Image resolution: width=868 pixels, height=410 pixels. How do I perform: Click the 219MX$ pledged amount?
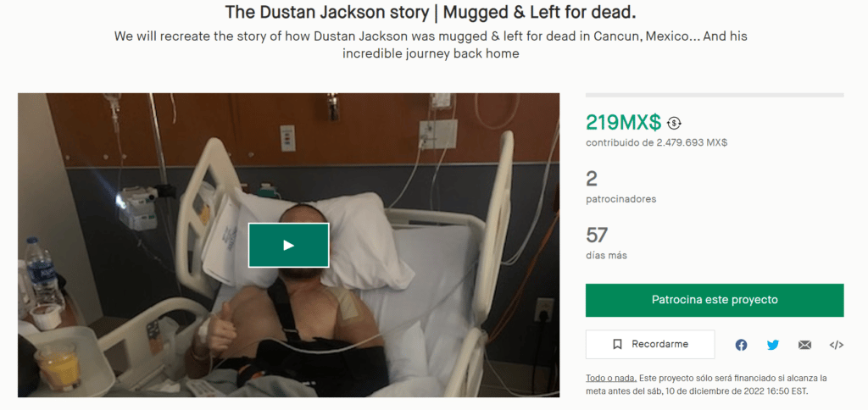[x=623, y=122]
